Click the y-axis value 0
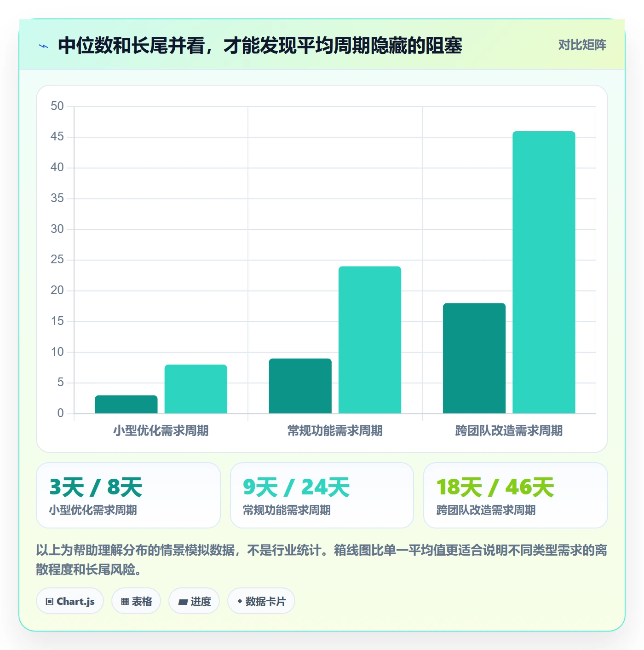 point(60,413)
